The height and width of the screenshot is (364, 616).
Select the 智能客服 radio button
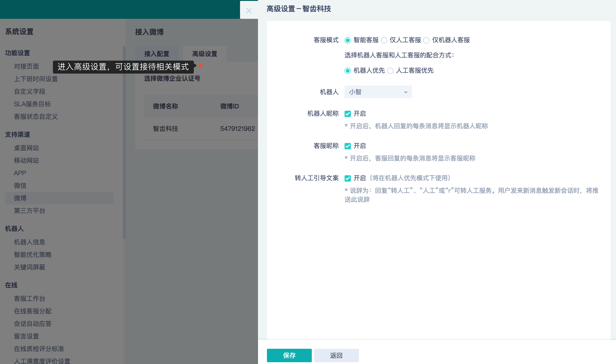347,40
